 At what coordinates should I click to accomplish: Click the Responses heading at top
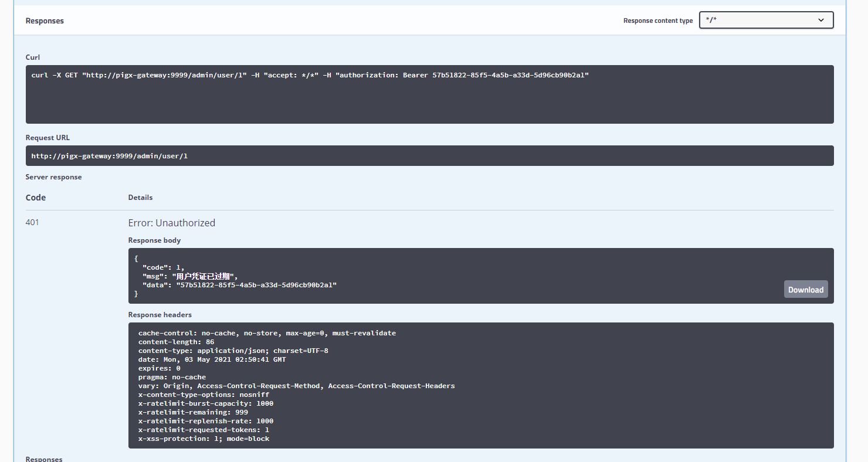45,21
